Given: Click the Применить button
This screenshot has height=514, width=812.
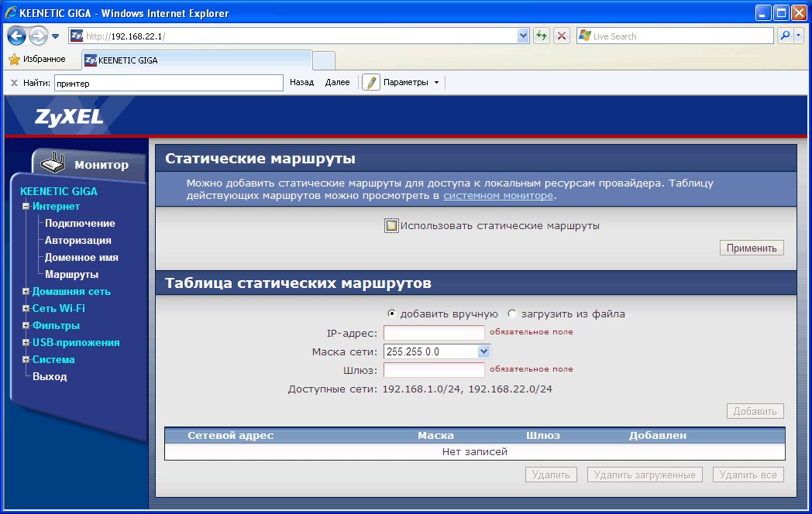Looking at the screenshot, I should pyautogui.click(x=752, y=248).
